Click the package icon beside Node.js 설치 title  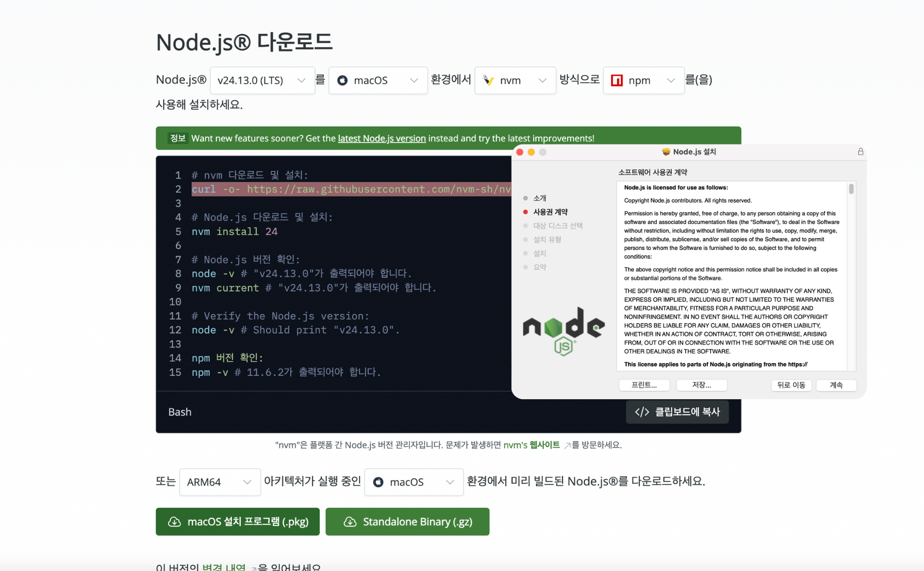[665, 152]
